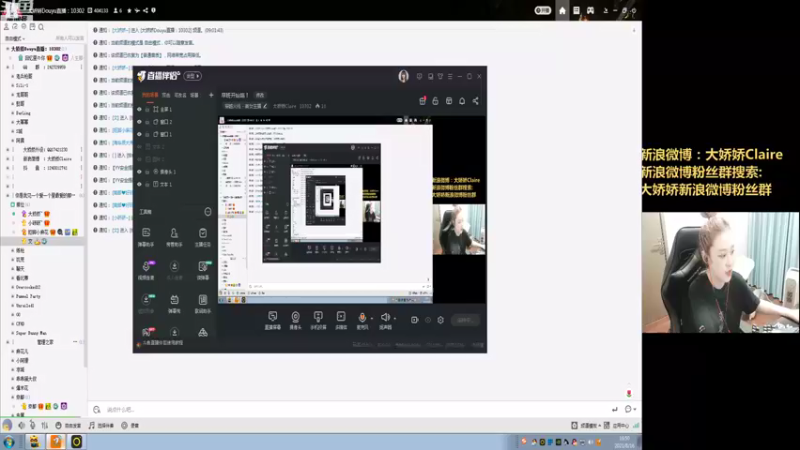
Task: Open streaming settings gear icon
Action: 440,320
